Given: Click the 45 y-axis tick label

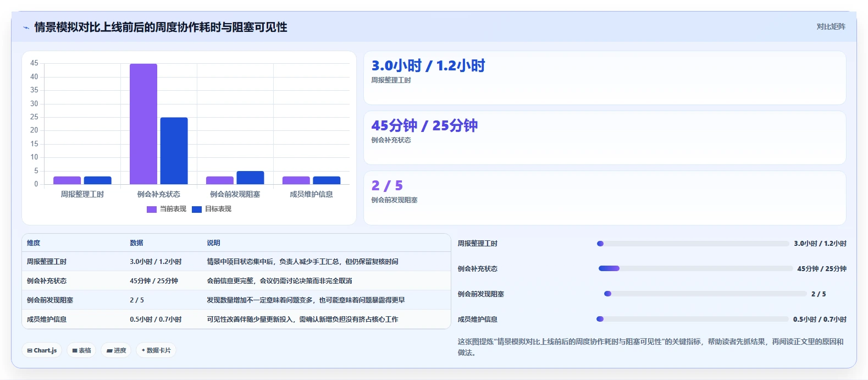Looking at the screenshot, I should (x=34, y=63).
